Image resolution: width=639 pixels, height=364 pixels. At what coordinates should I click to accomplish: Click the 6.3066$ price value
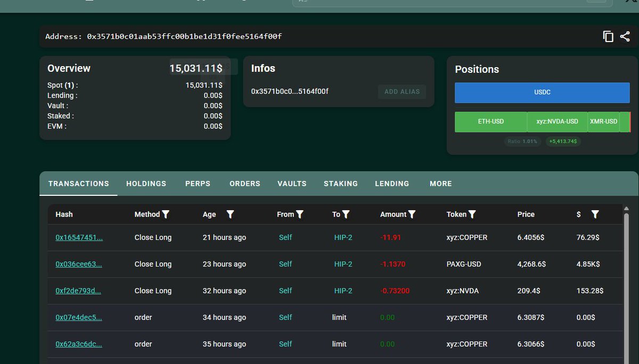pyautogui.click(x=531, y=344)
